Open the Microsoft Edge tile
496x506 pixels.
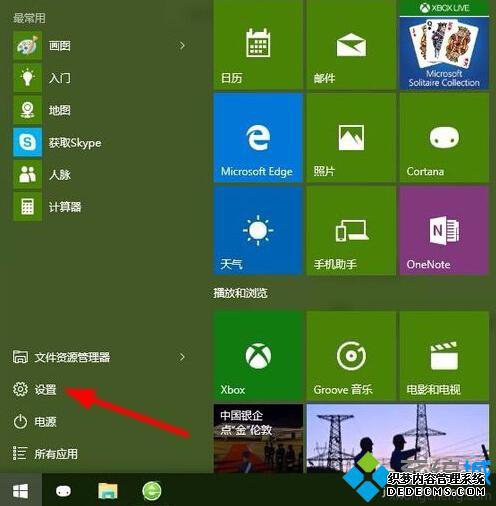[258, 138]
